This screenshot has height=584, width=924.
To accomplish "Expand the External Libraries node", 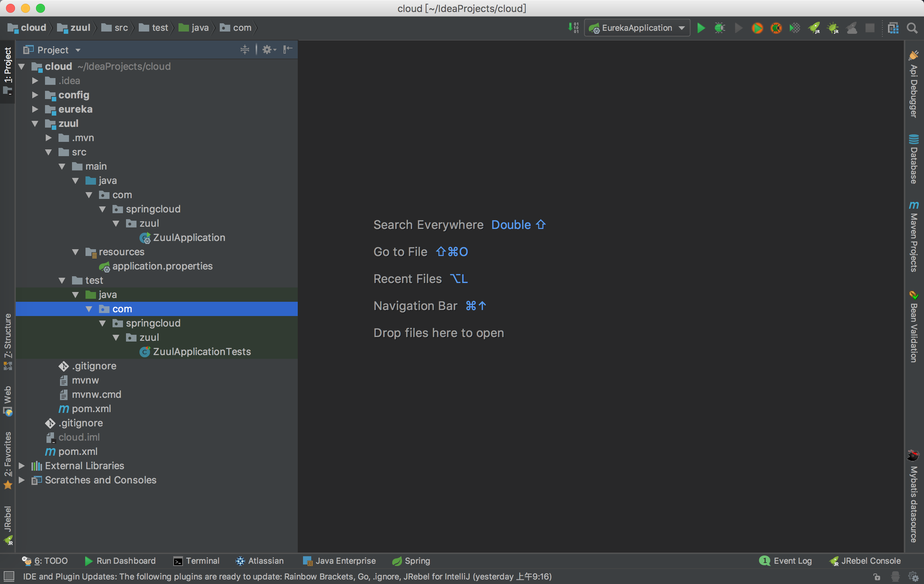I will pyautogui.click(x=22, y=466).
